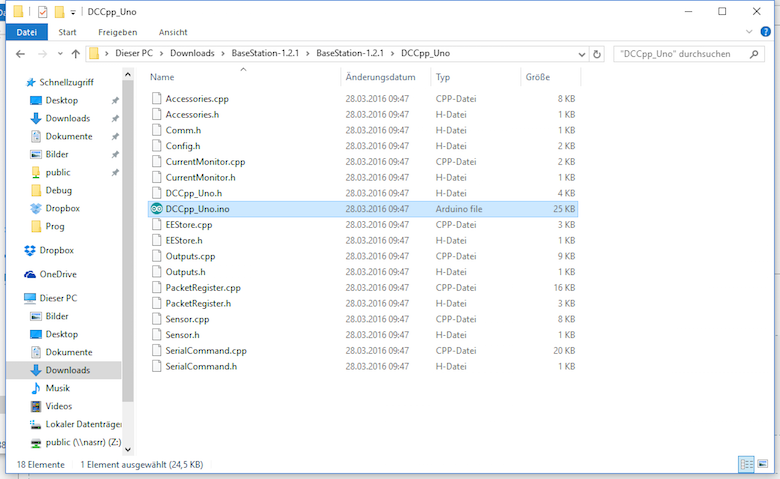Open the Freigeben ribbon tab
Image resolution: width=780 pixels, height=479 pixels.
click(117, 32)
